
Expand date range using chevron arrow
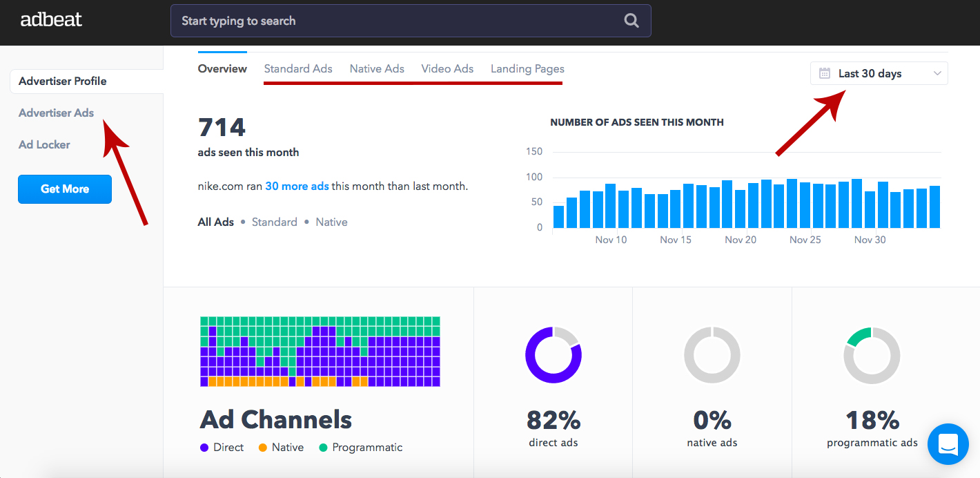tap(937, 73)
